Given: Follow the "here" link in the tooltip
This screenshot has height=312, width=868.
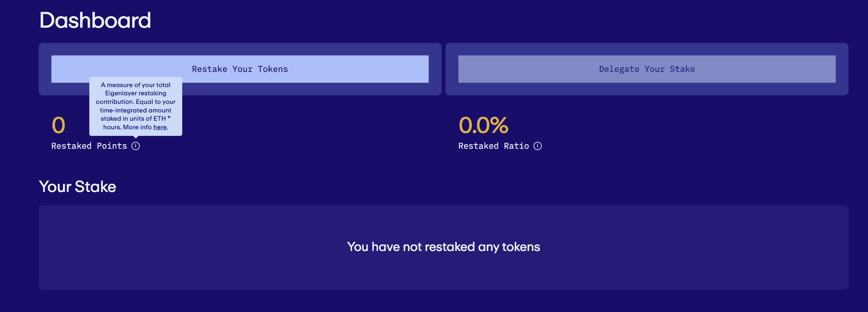Looking at the screenshot, I should (160, 127).
